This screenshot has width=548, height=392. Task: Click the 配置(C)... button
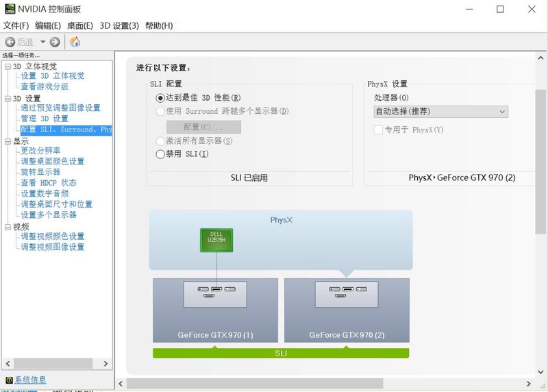point(203,127)
